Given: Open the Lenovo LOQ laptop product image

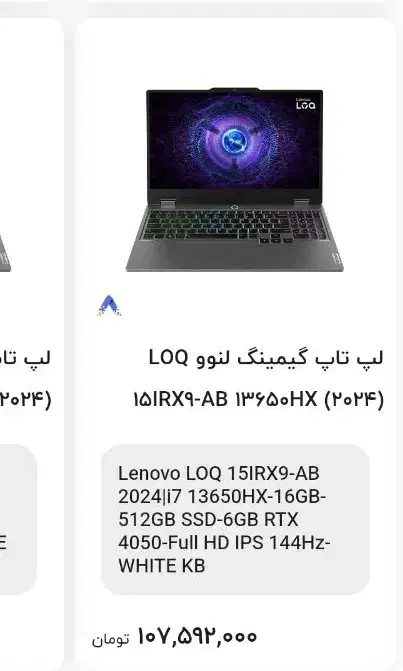Looking at the screenshot, I should tap(234, 180).
